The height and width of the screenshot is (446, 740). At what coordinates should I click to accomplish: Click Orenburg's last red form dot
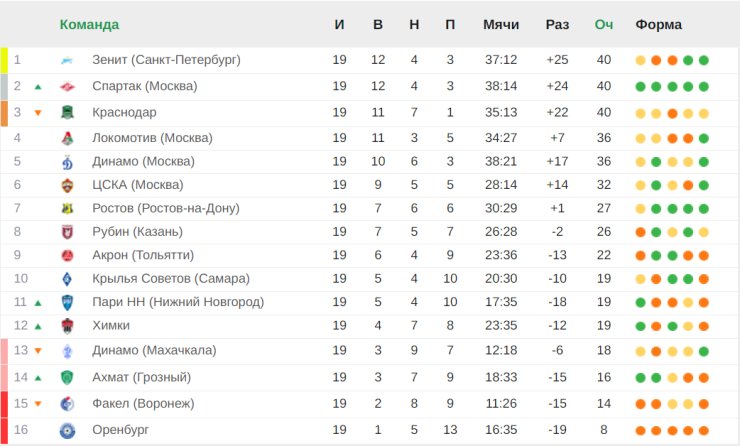(x=704, y=430)
